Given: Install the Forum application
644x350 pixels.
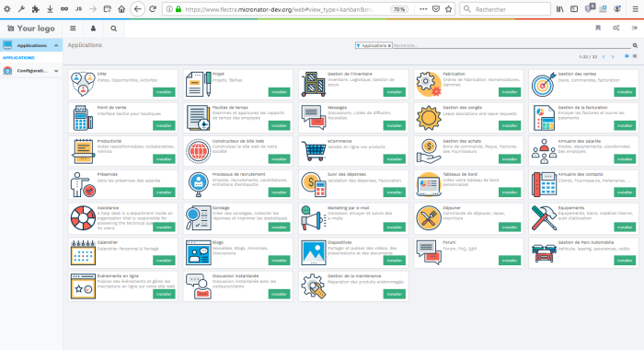Looking at the screenshot, I should pyautogui.click(x=510, y=261).
